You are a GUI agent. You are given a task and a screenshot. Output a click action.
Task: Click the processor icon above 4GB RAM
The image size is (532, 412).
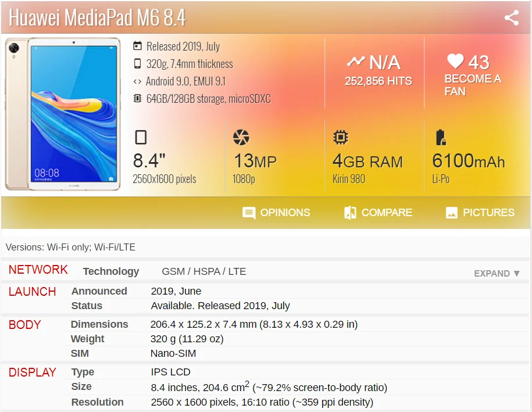pos(341,137)
